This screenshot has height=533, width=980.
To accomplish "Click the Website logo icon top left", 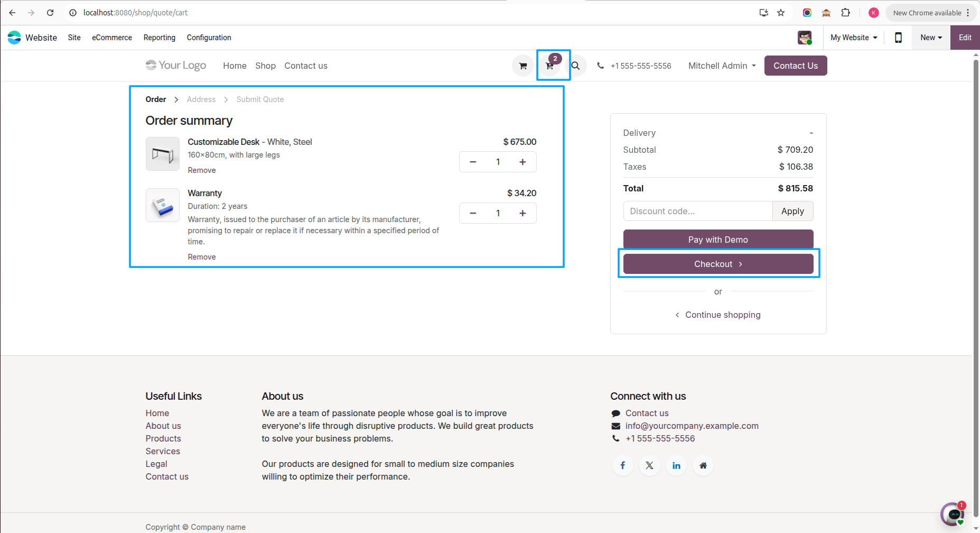I will tap(14, 37).
